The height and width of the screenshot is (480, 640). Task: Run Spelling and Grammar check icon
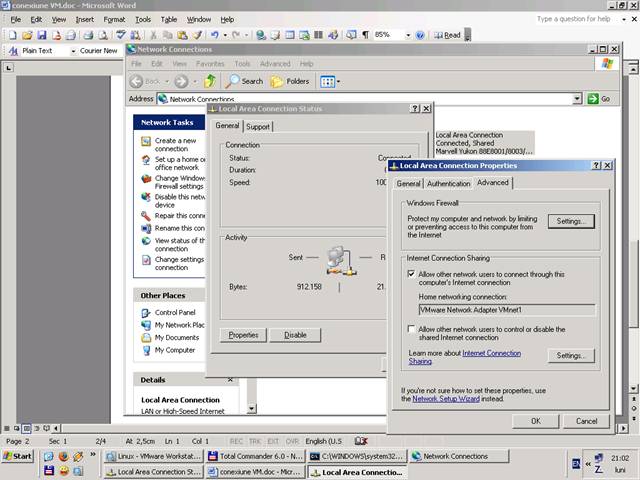click(x=120, y=35)
